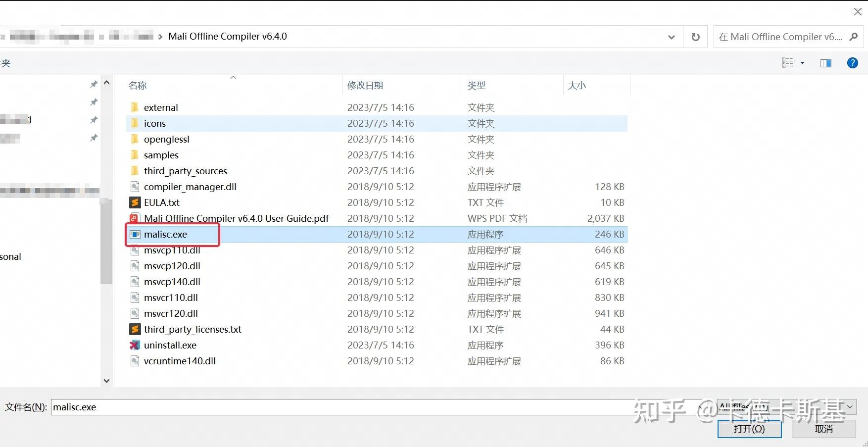Click the uninstall.exe application icon
The height and width of the screenshot is (447, 868).
[x=135, y=345]
